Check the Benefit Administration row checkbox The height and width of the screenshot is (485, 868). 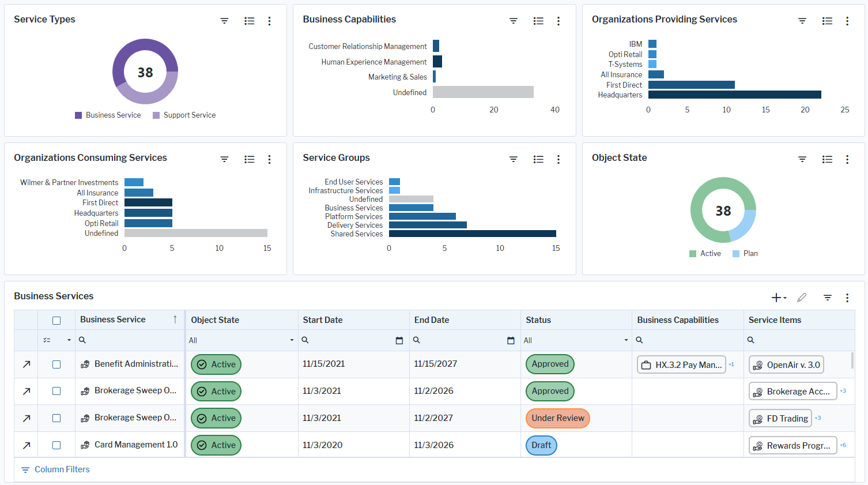[x=56, y=364]
